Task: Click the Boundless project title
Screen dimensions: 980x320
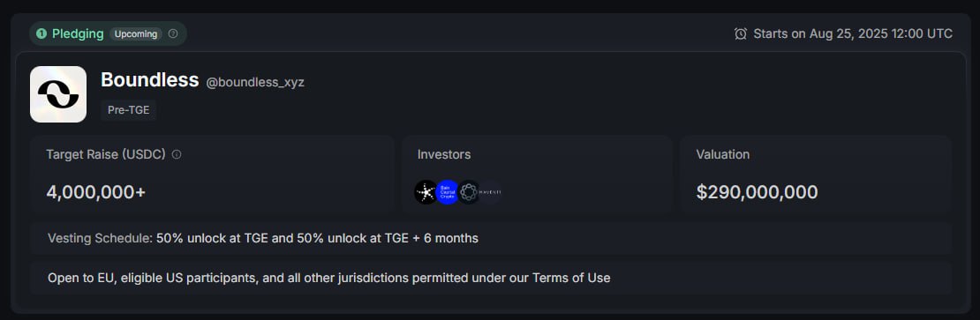Action: pos(150,80)
